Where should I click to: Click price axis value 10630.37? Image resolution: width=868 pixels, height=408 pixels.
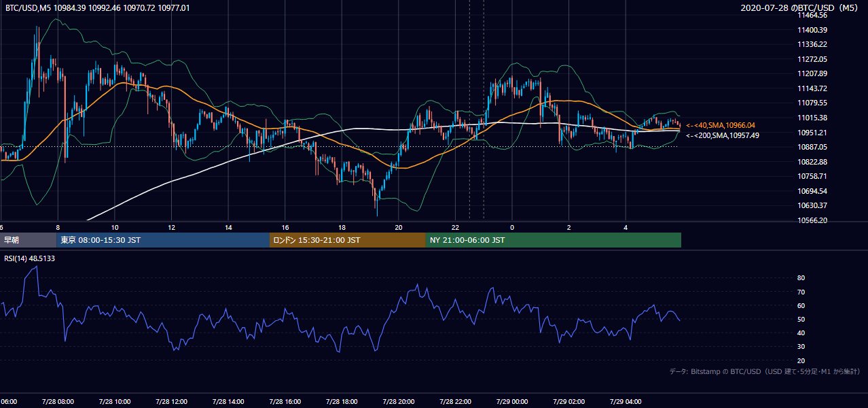[x=812, y=205]
